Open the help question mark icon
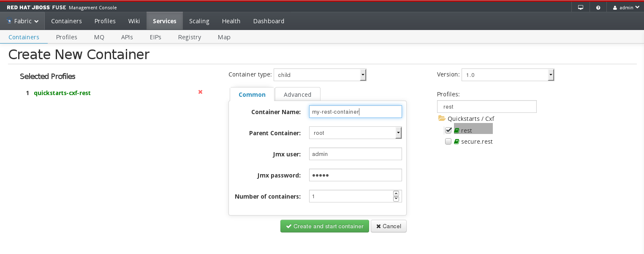The image size is (644, 254). 598,8
